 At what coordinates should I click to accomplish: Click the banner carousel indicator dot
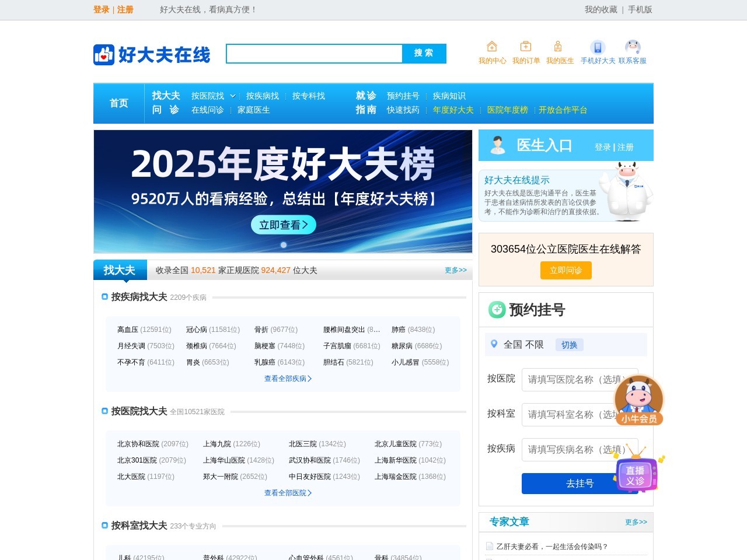coord(284,245)
